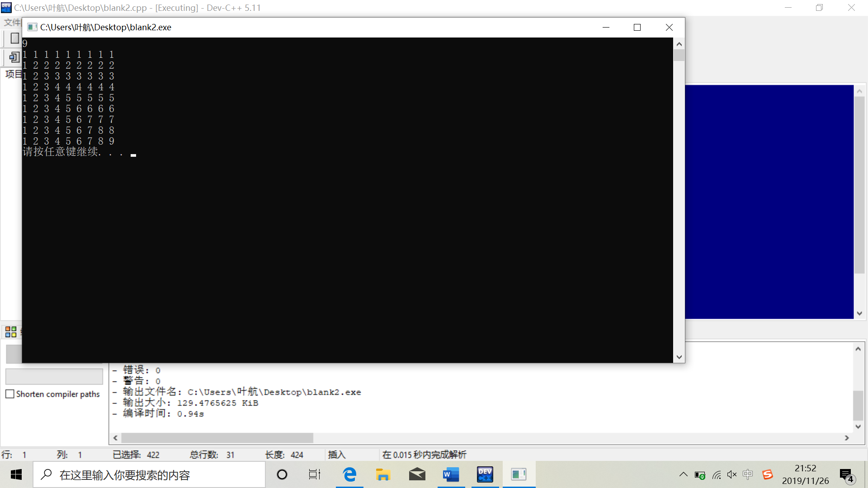Screen dimensions: 868x488
Task: Open the 文件 menu
Action: tap(12, 22)
